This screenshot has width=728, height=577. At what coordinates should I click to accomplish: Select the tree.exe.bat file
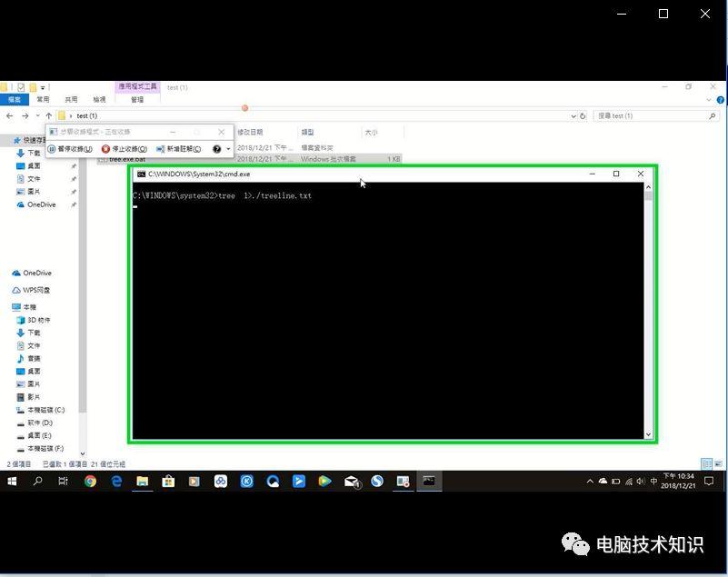pyautogui.click(x=127, y=159)
